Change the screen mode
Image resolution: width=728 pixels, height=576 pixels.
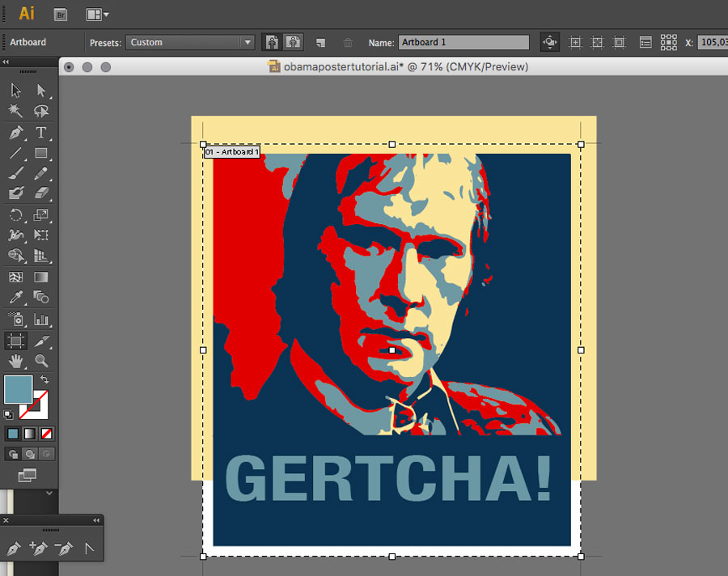27,475
